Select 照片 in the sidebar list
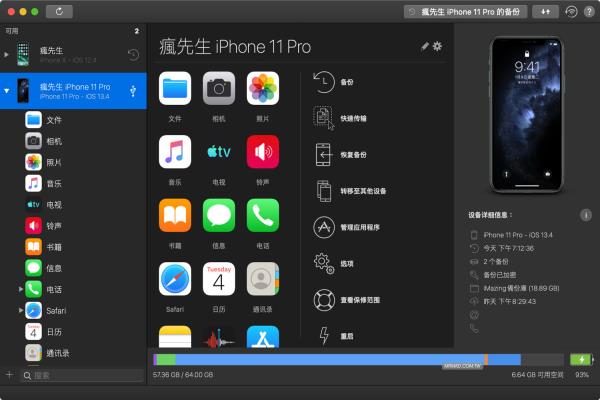This screenshot has height=400, width=600. tap(73, 162)
